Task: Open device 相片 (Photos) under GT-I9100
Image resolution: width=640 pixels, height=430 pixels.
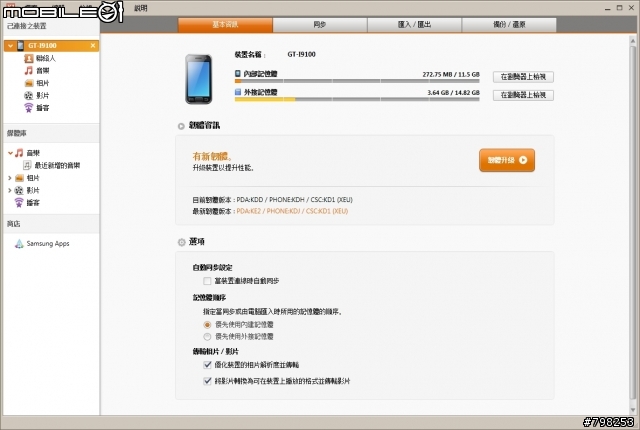Action: pyautogui.click(x=37, y=83)
